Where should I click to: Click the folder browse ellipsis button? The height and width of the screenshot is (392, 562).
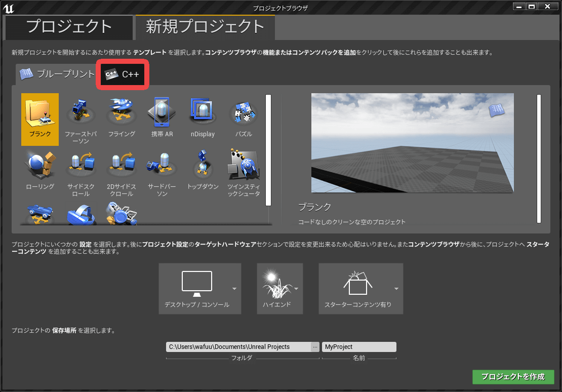pyautogui.click(x=315, y=347)
